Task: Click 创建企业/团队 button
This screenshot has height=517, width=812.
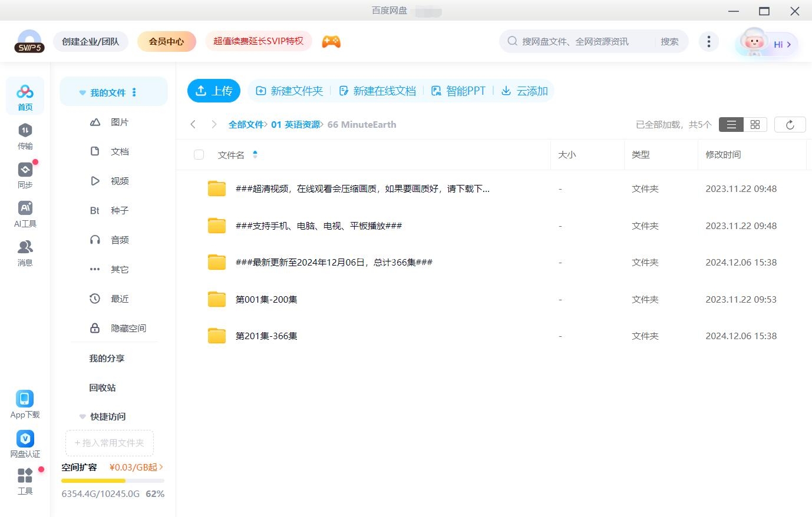Action: pos(91,41)
